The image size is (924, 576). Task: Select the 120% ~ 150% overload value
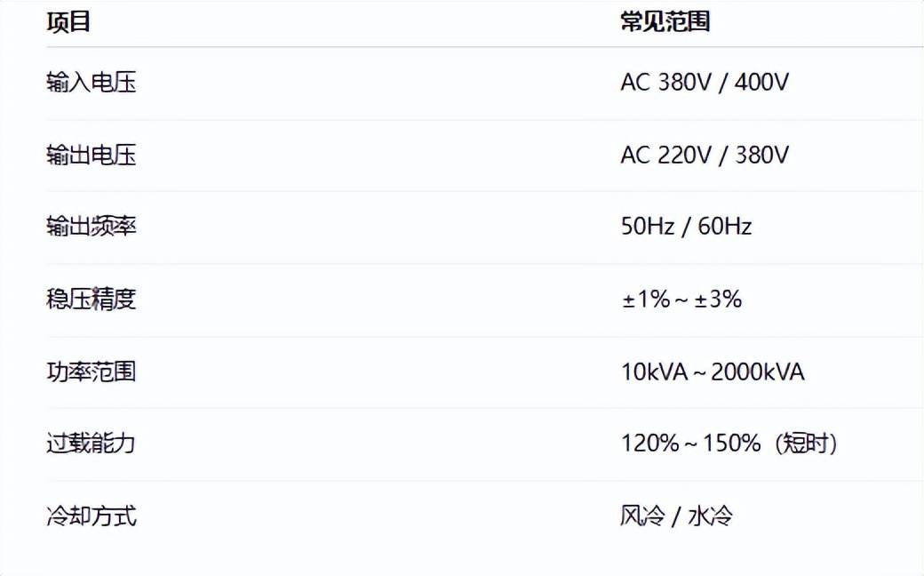(x=690, y=443)
